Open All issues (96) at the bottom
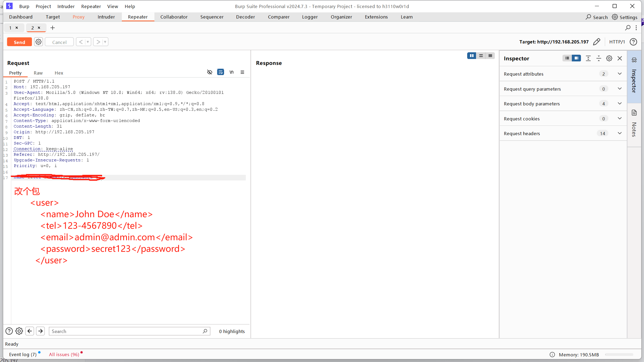This screenshot has width=644, height=362. 64,354
